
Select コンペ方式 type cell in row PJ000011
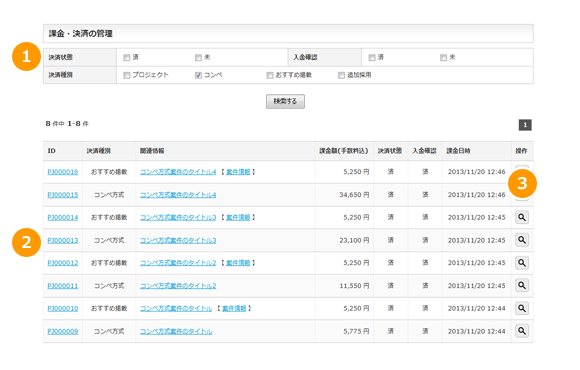[109, 286]
